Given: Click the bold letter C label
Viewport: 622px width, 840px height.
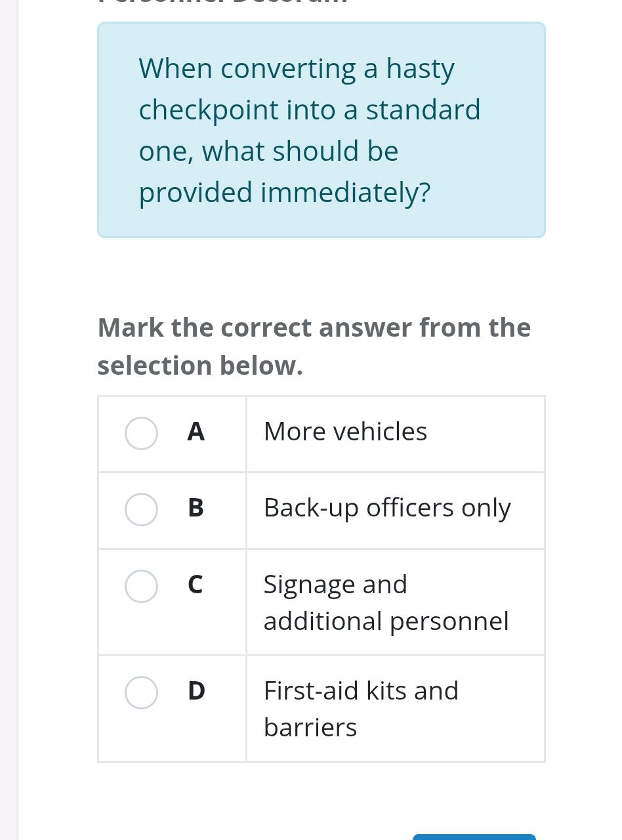Looking at the screenshot, I should tap(196, 585).
